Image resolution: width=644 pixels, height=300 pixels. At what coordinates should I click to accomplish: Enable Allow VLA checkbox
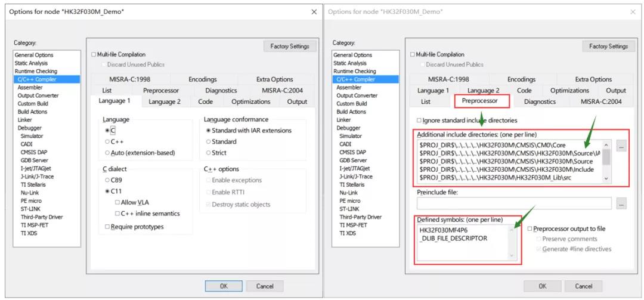[117, 202]
